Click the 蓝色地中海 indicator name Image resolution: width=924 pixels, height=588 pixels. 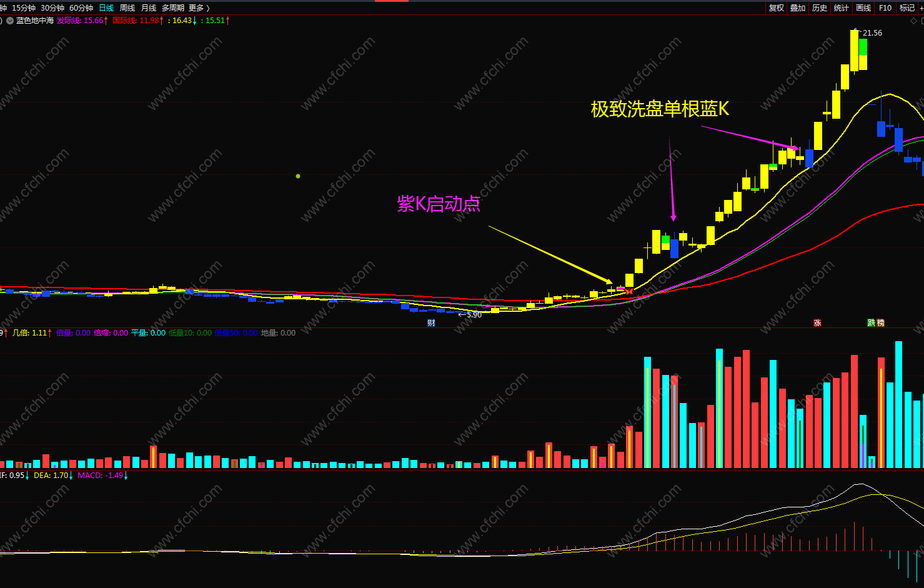[35, 21]
